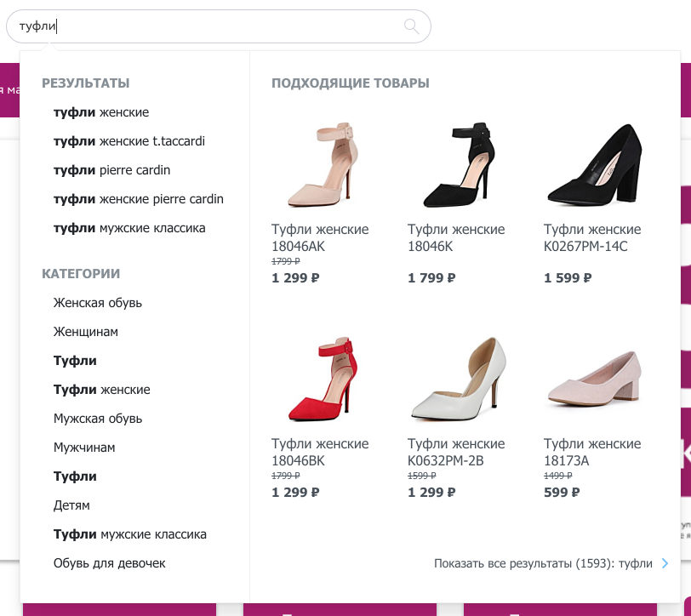Open white stiletto pump K0632PM-2B image
Screen dimensions: 691x616
(x=456, y=379)
